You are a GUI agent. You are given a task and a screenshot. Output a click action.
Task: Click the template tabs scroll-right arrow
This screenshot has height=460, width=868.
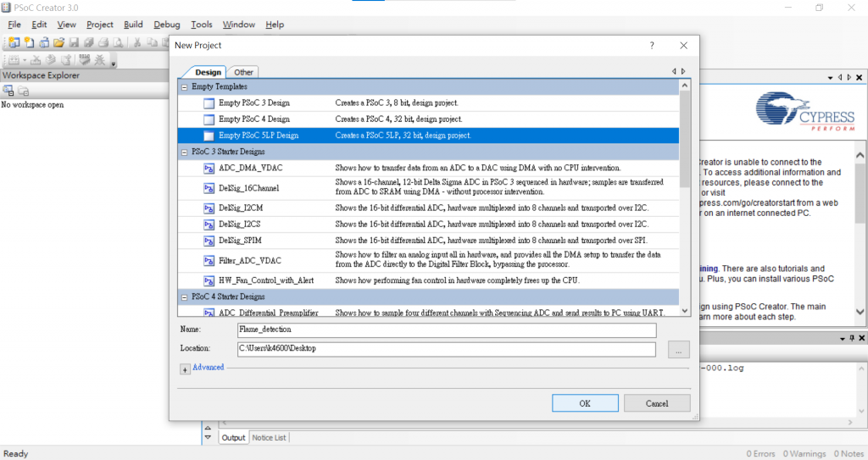[x=684, y=71]
